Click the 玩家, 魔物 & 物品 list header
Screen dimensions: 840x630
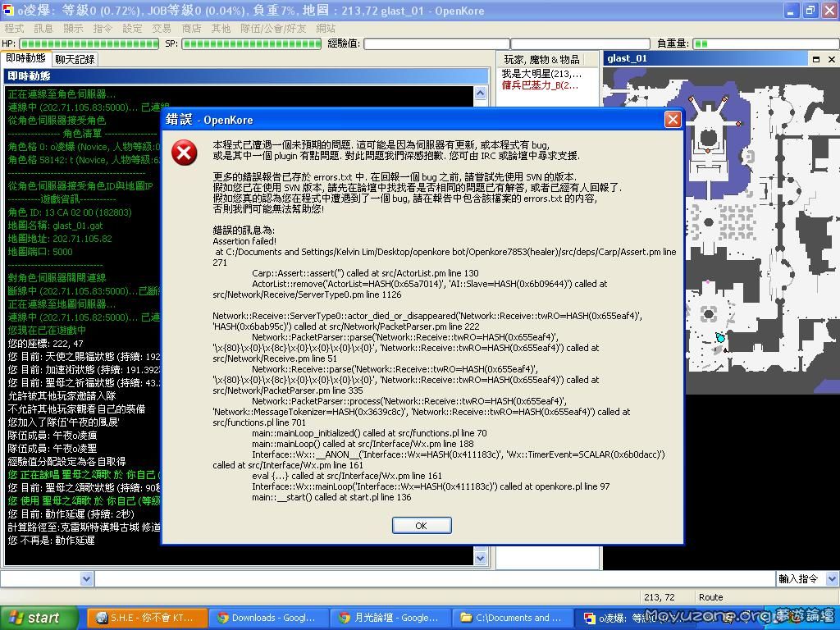coord(541,59)
